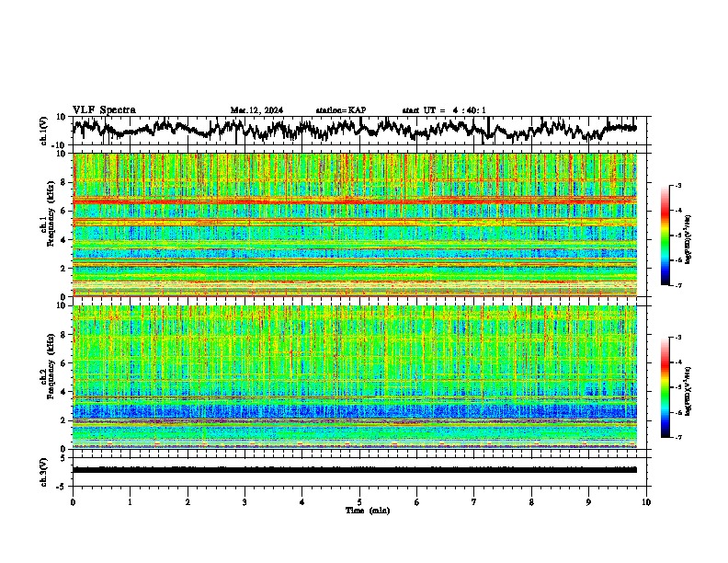
Task: Click the "9" tick on the time axis
Action: pyautogui.click(x=588, y=502)
